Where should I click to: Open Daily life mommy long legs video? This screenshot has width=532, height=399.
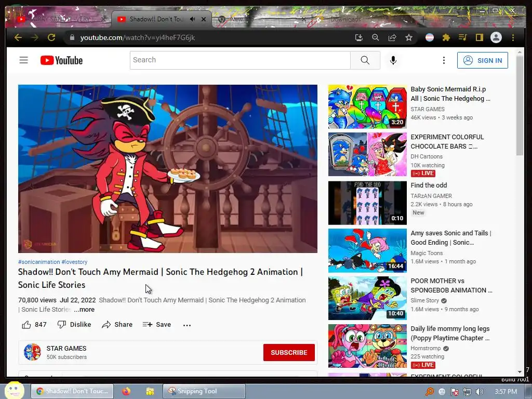[367, 346]
